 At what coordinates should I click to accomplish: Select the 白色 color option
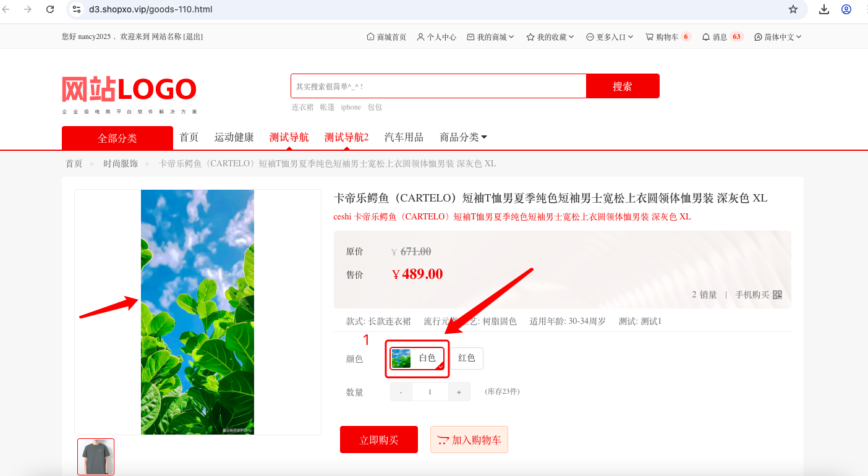coord(417,358)
